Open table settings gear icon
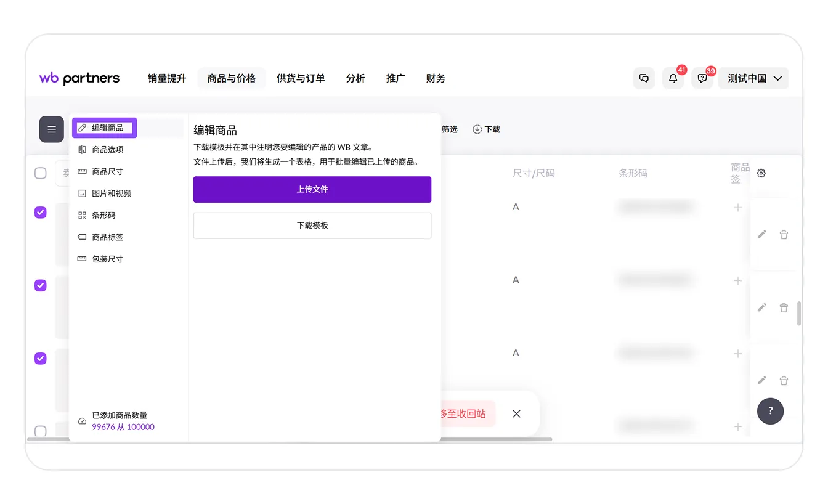The width and height of the screenshot is (828, 504). click(x=761, y=173)
